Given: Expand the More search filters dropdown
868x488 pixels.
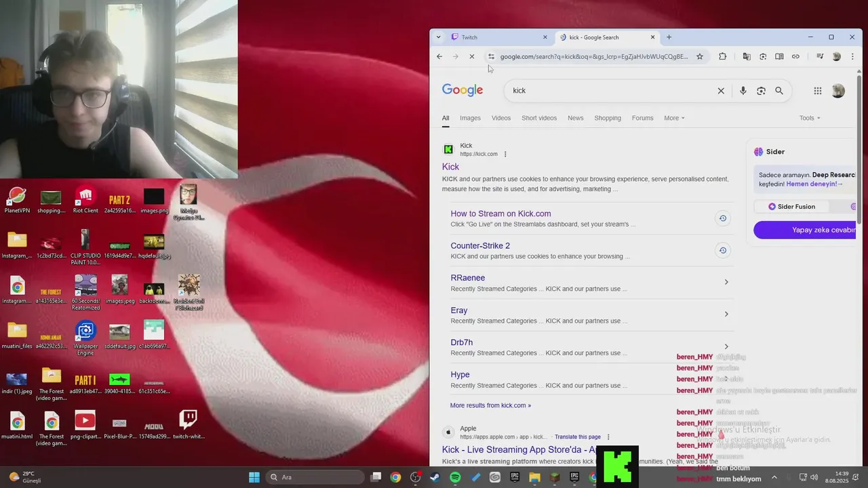Looking at the screenshot, I should 674,118.
